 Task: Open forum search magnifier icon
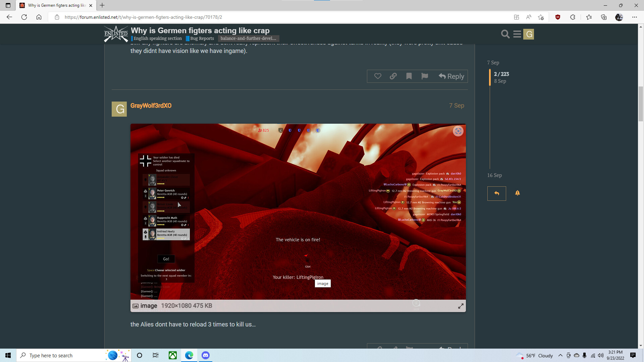(x=505, y=34)
